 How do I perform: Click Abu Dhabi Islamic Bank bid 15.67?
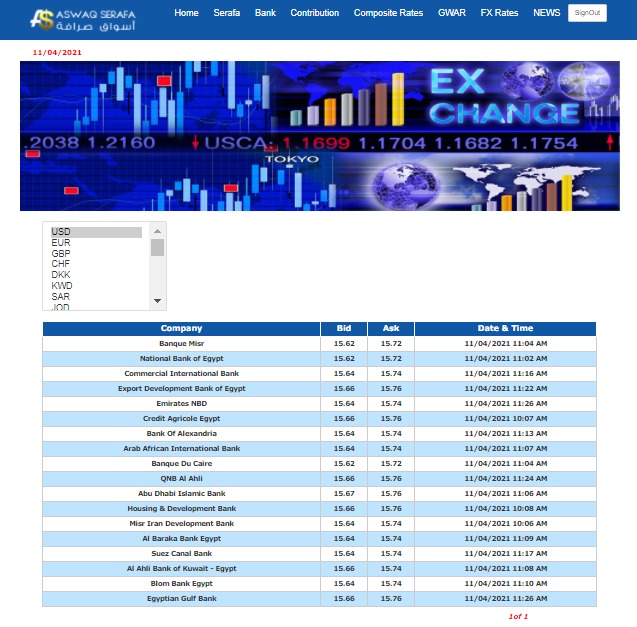point(344,494)
